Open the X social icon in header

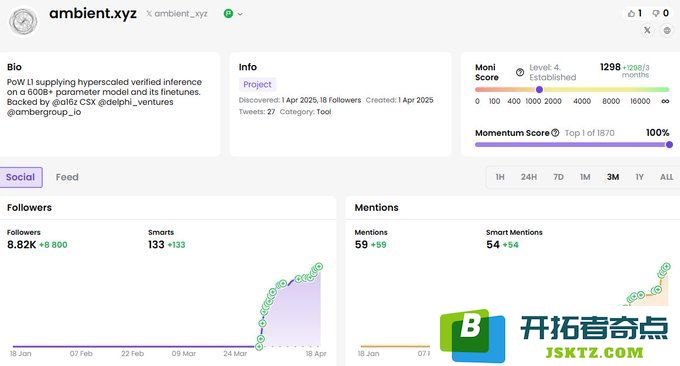click(x=647, y=30)
